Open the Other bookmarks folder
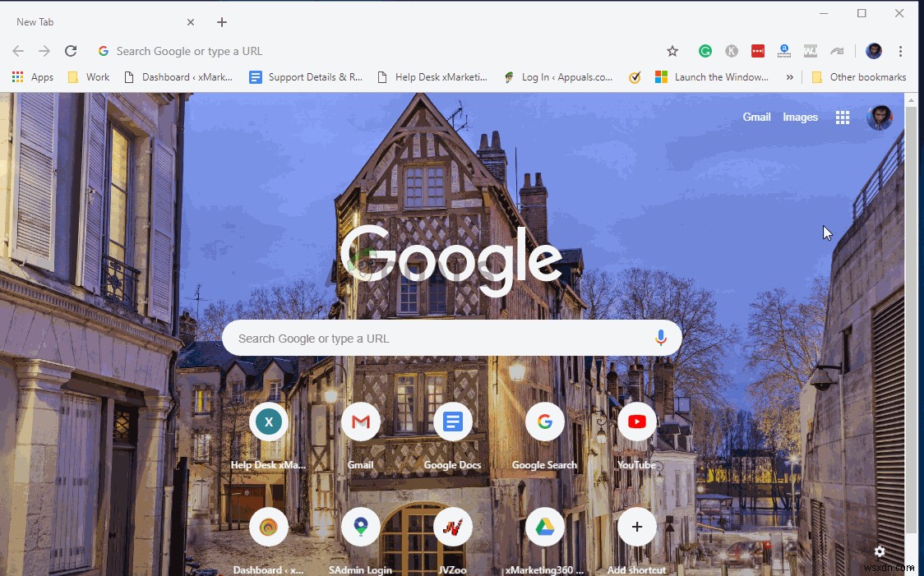The width and height of the screenshot is (924, 576). pos(859,76)
